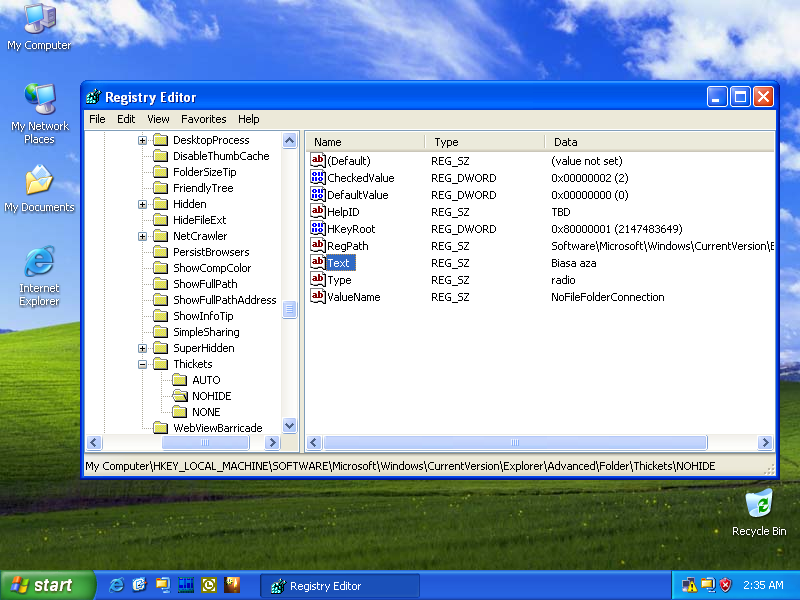Screen dimensions: 800x600
Task: Click the SimpleSharing folder icon
Action: (x=160, y=332)
